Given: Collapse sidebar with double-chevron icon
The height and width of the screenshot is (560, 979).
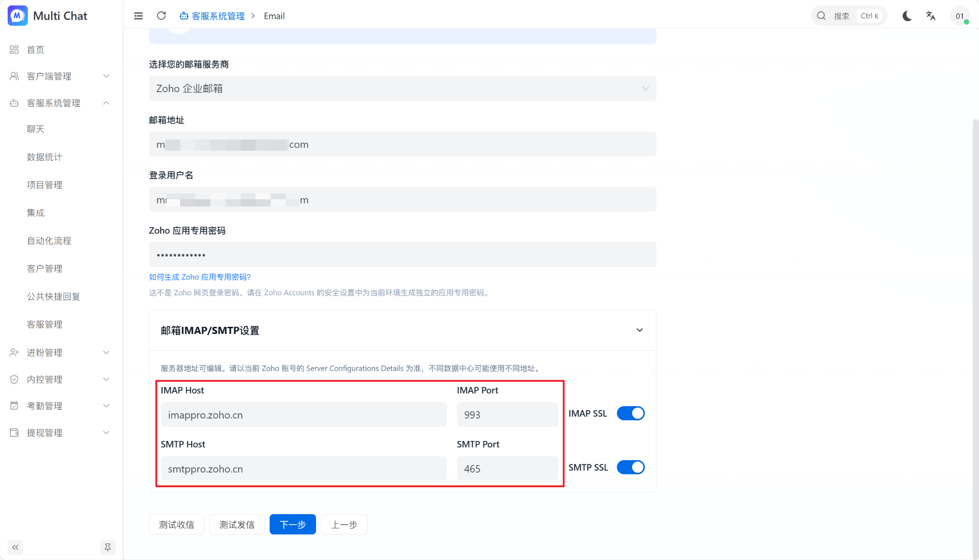Looking at the screenshot, I should click(x=15, y=547).
